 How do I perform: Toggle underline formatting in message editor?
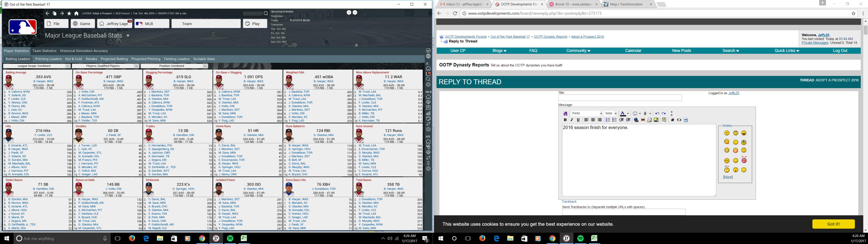click(578, 120)
